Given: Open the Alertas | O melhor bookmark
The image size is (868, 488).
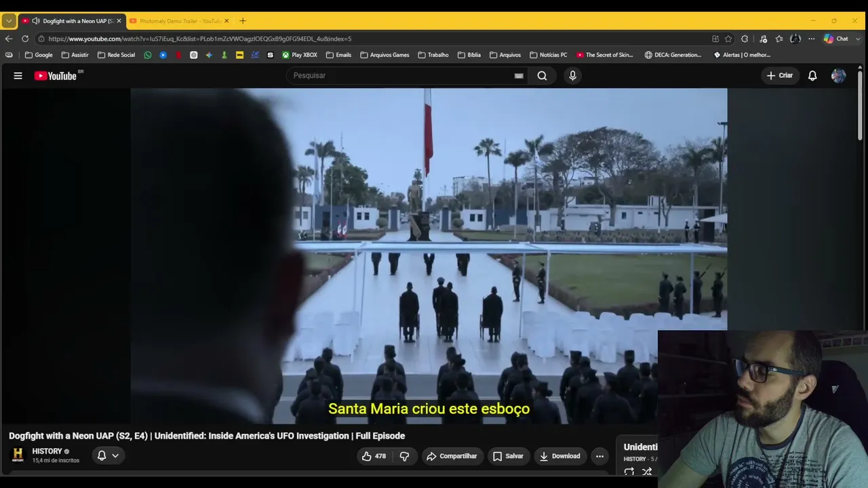Looking at the screenshot, I should (x=742, y=55).
